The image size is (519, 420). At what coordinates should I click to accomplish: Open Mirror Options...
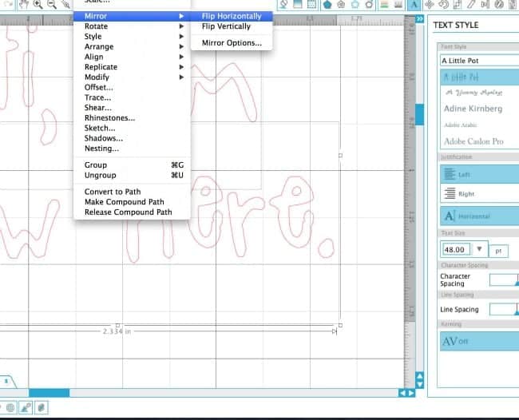click(232, 42)
